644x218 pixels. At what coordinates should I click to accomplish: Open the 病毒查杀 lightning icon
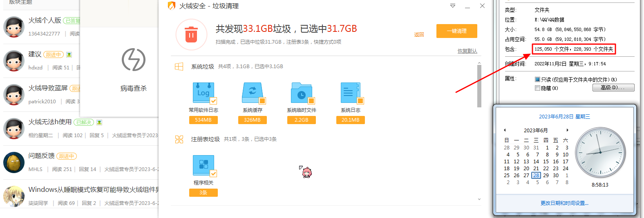click(133, 60)
